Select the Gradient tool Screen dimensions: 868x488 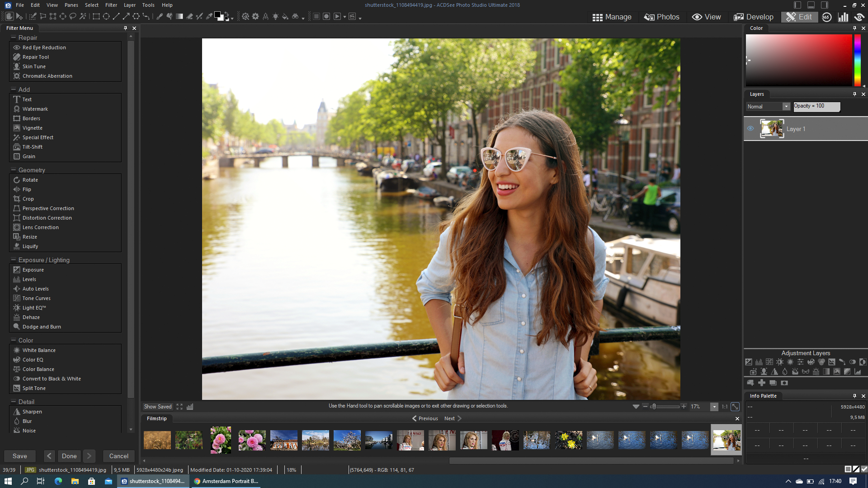click(179, 17)
